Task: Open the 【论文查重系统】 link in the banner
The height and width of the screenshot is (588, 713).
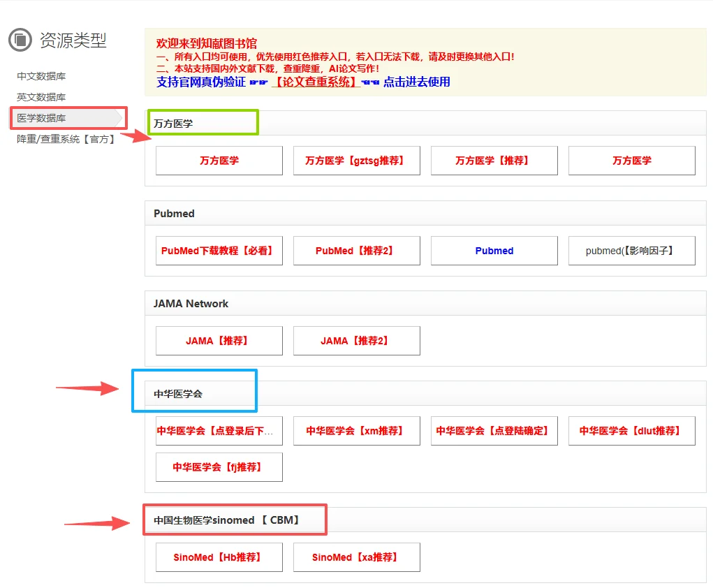Action: [x=316, y=82]
